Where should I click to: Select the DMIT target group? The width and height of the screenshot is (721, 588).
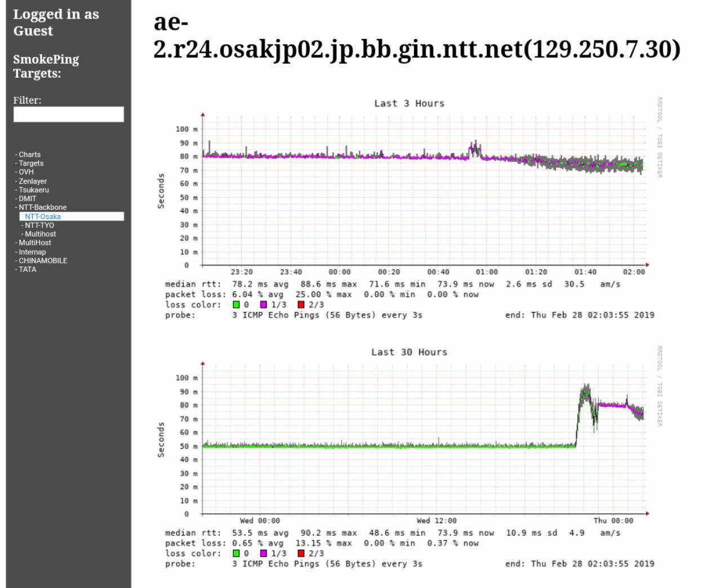tap(27, 198)
